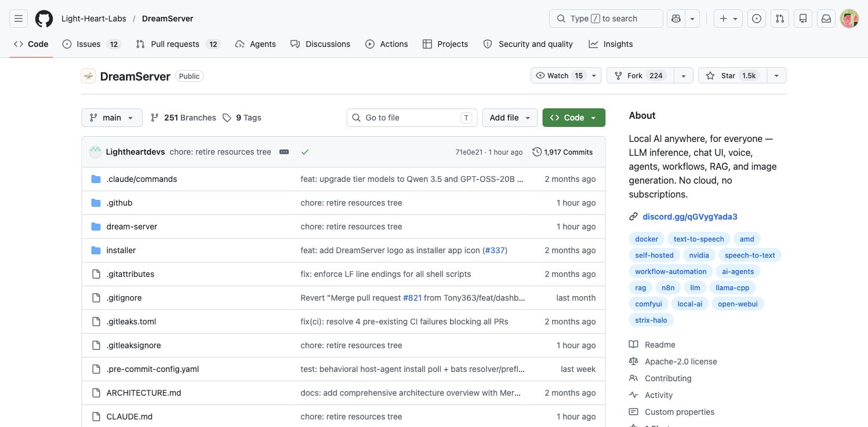Click the DreamServer repository logo icon

pyautogui.click(x=88, y=76)
